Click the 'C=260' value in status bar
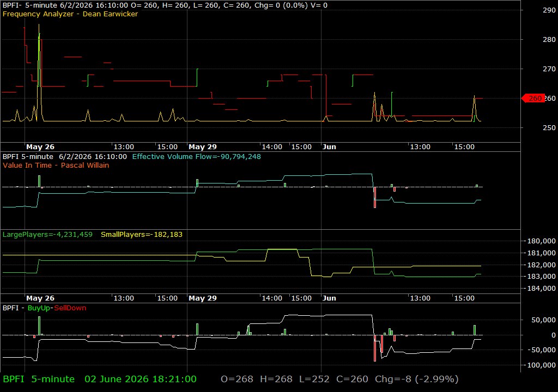Image resolution: width=558 pixels, height=392 pixels. tap(352, 379)
